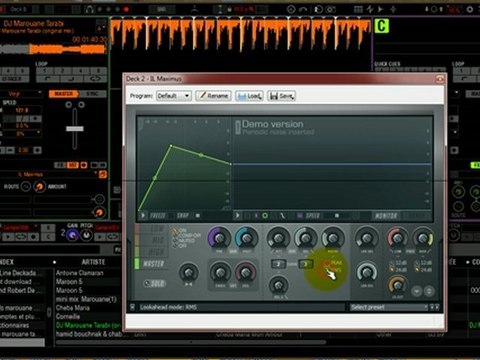Select PEAK lookahead mode

point(333,263)
